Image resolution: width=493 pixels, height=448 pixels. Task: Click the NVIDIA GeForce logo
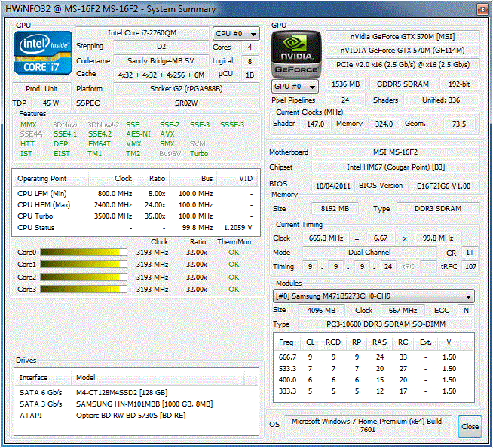click(x=296, y=54)
